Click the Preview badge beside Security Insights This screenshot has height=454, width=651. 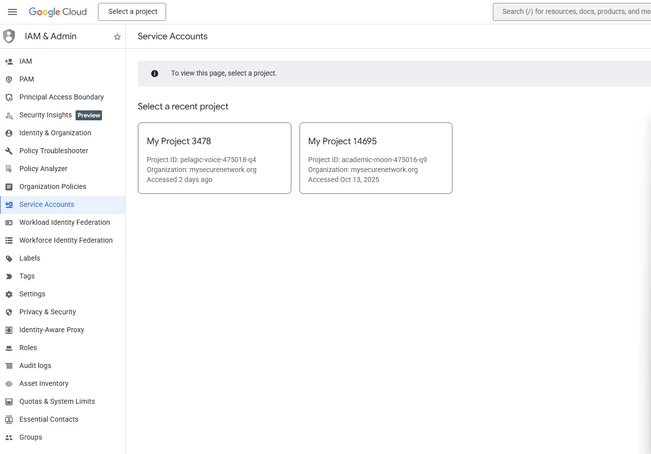pyautogui.click(x=89, y=115)
